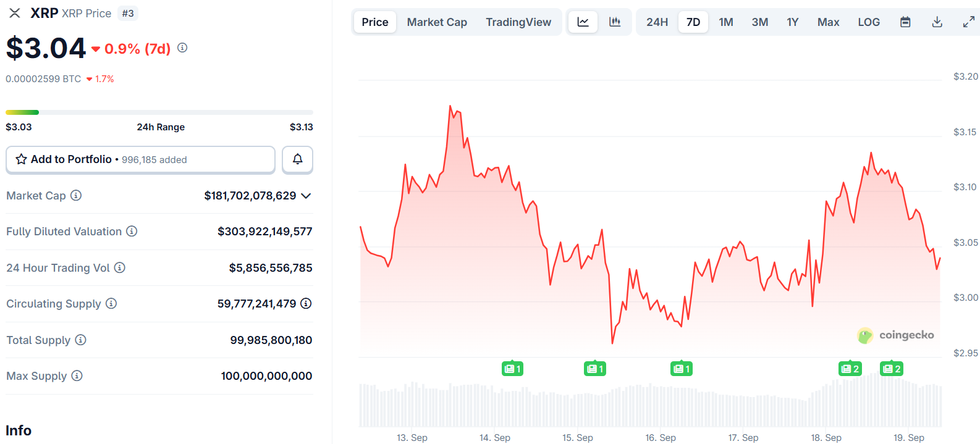Close the XRP panel with the X icon
Image resolution: width=980 pixels, height=444 pixels.
pos(15,13)
